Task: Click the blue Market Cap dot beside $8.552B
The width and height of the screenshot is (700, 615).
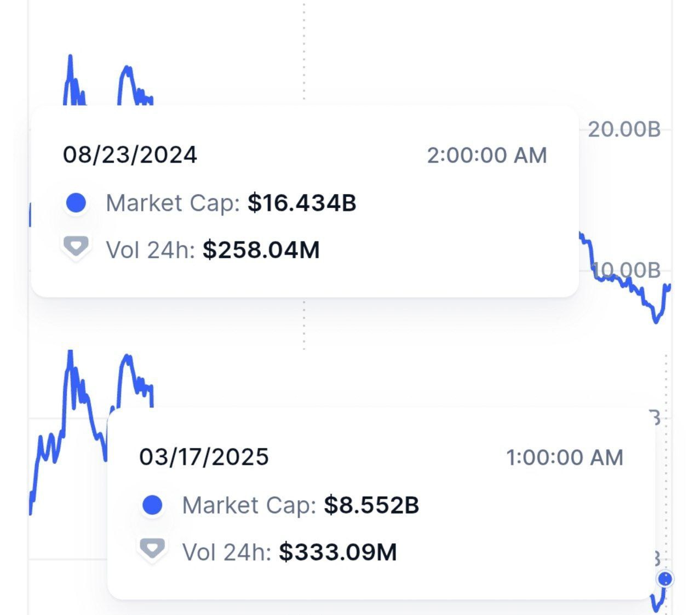Action: (152, 505)
